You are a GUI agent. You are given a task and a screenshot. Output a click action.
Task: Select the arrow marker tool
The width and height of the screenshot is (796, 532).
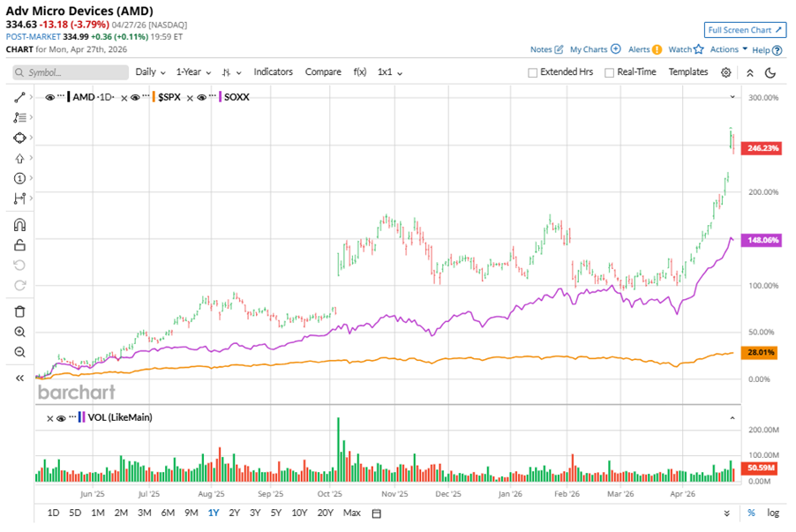[x=19, y=159]
